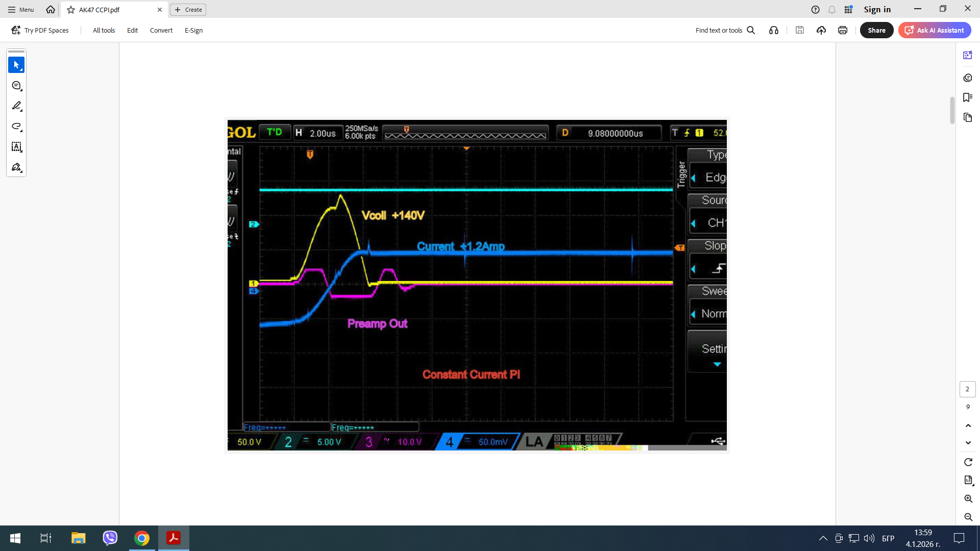Viewport: 980px width, 551px height.
Task: Select the highlight pen tool
Action: [16, 106]
